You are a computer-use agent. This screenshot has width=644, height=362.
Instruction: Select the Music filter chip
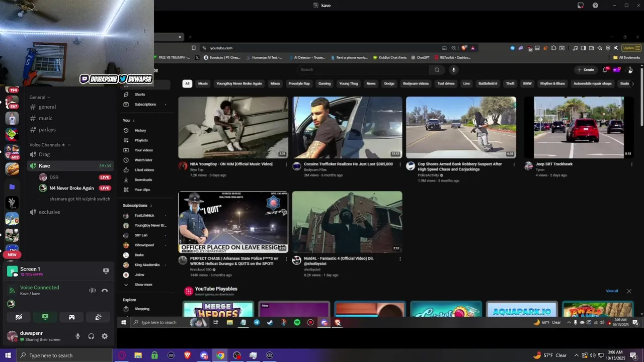click(203, 83)
